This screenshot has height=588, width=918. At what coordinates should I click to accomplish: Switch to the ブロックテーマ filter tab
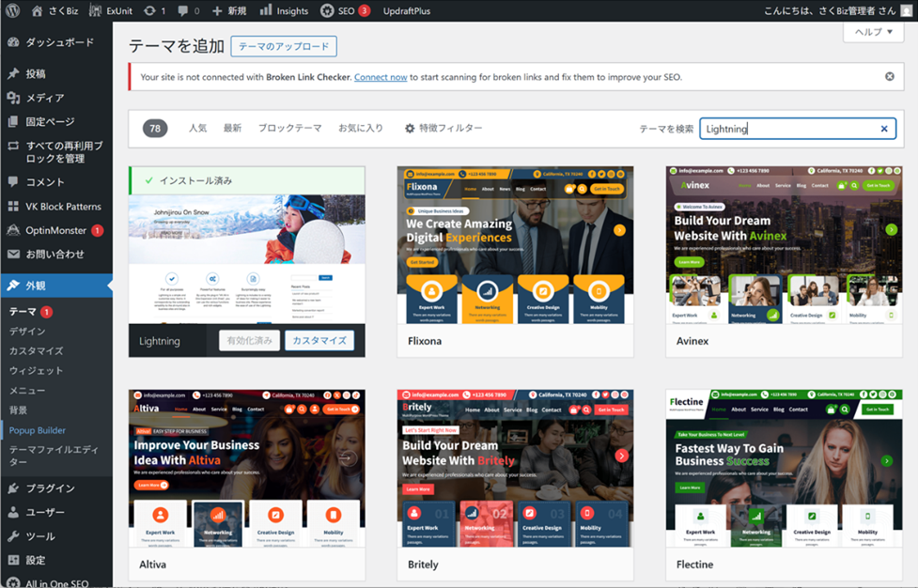click(x=289, y=128)
